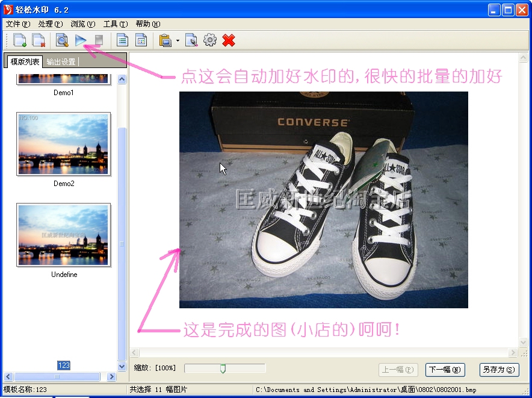The width and height of the screenshot is (532, 398).
Task: Click template list scroll up arrow
Action: (x=122, y=79)
